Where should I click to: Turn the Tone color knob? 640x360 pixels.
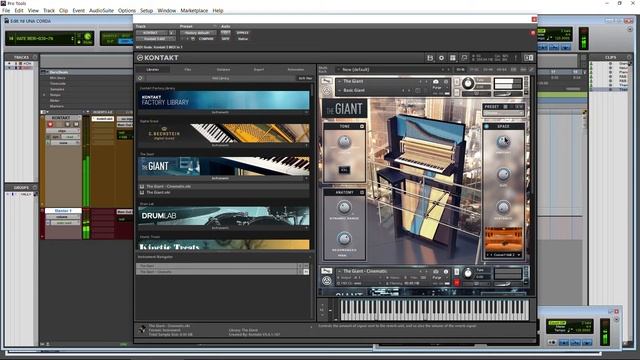click(x=344, y=142)
